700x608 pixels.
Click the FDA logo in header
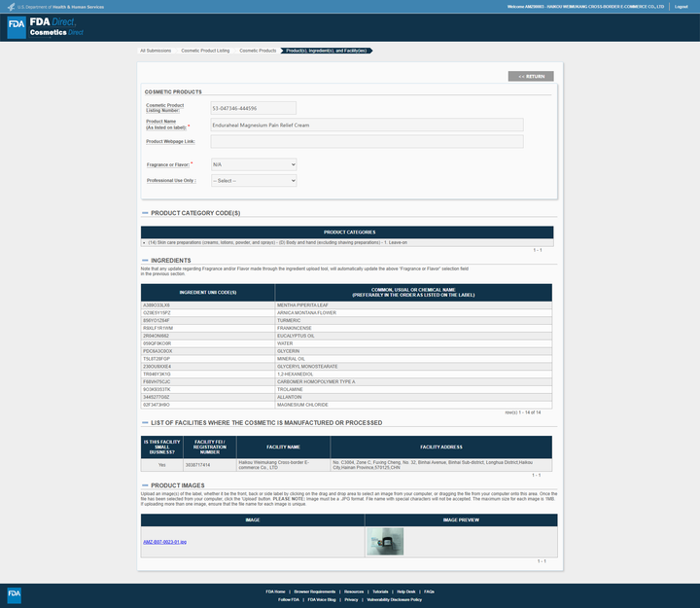(x=17, y=27)
